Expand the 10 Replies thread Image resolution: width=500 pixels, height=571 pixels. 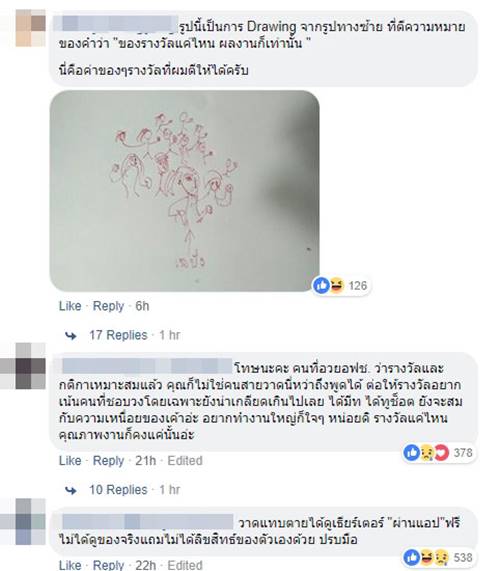tap(118, 490)
